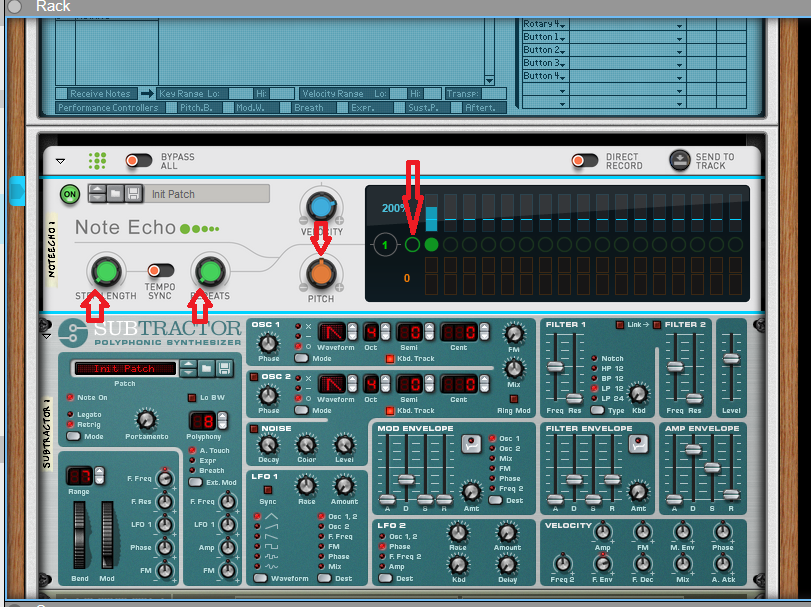Browse Subtractor patches with folder icon
The image size is (811, 607).
click(206, 369)
